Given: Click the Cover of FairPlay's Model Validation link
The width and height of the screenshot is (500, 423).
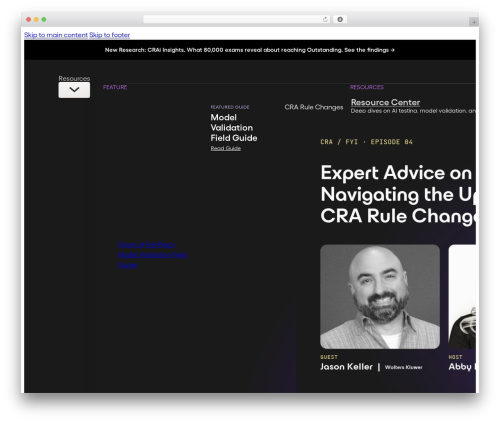Looking at the screenshot, I should [x=152, y=255].
